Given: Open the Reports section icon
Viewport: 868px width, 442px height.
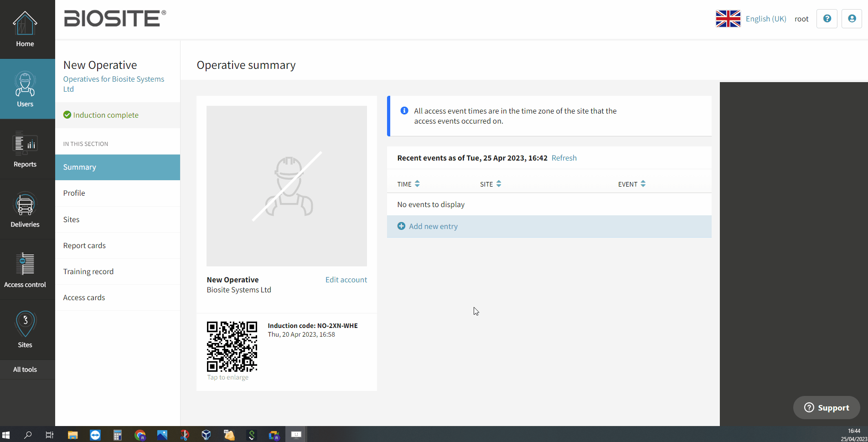Looking at the screenshot, I should click(25, 144).
